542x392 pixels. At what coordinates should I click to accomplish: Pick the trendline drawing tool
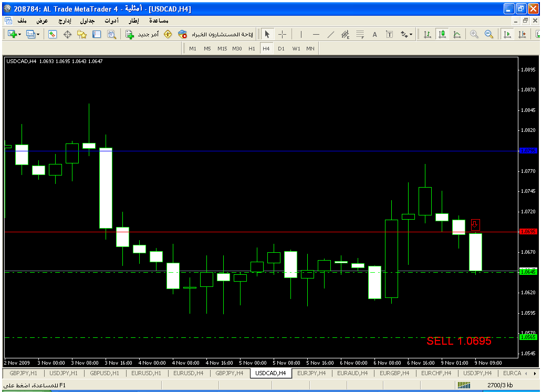pyautogui.click(x=330, y=34)
